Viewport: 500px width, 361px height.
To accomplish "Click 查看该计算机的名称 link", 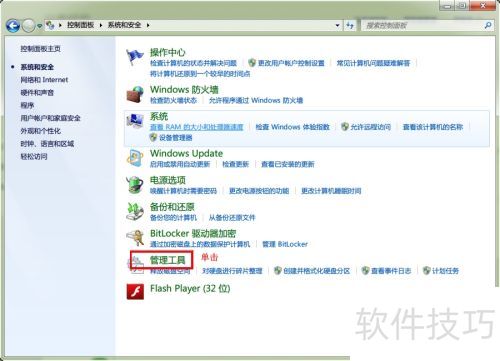I will click(x=433, y=127).
